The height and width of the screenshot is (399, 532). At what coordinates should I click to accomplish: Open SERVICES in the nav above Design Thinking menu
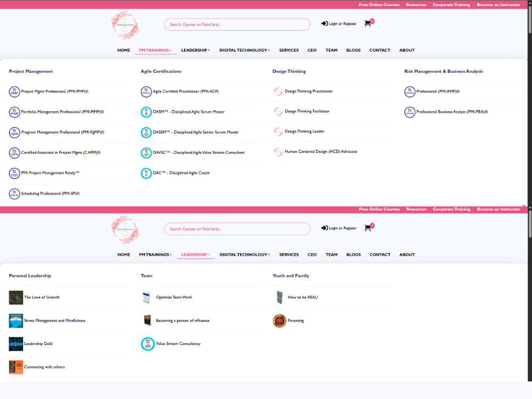[x=289, y=50]
